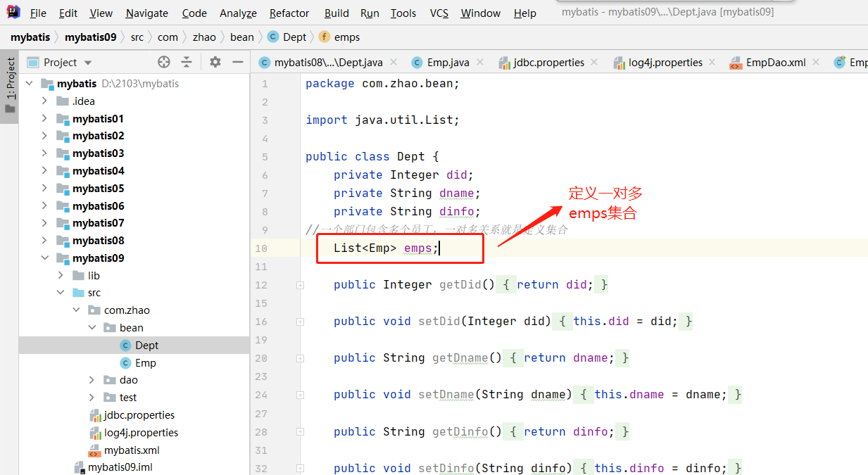Open the Tools menu
This screenshot has height=475, width=868.
403,13
